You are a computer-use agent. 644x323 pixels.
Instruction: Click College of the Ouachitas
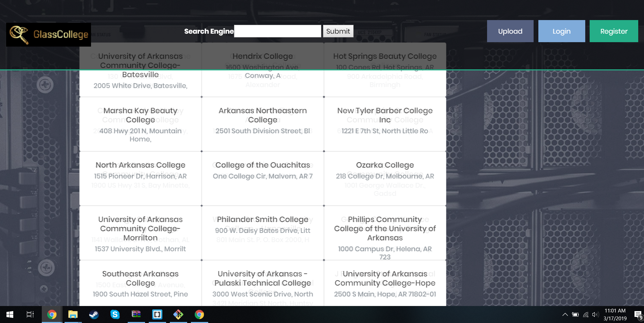pos(263,165)
